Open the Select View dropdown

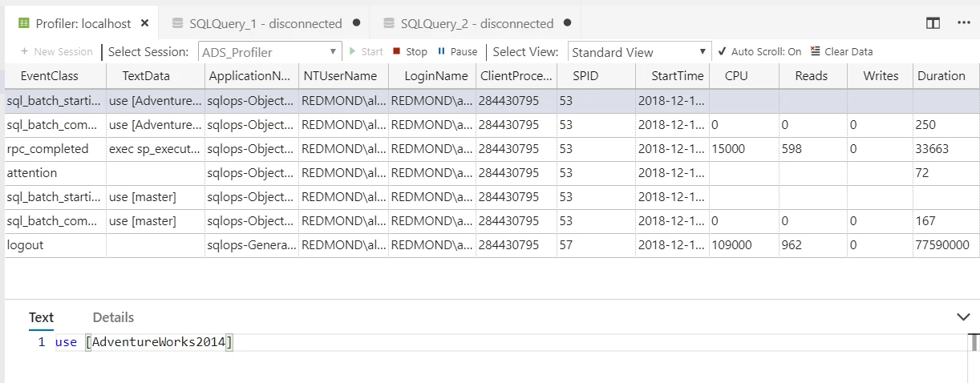pyautogui.click(x=639, y=52)
